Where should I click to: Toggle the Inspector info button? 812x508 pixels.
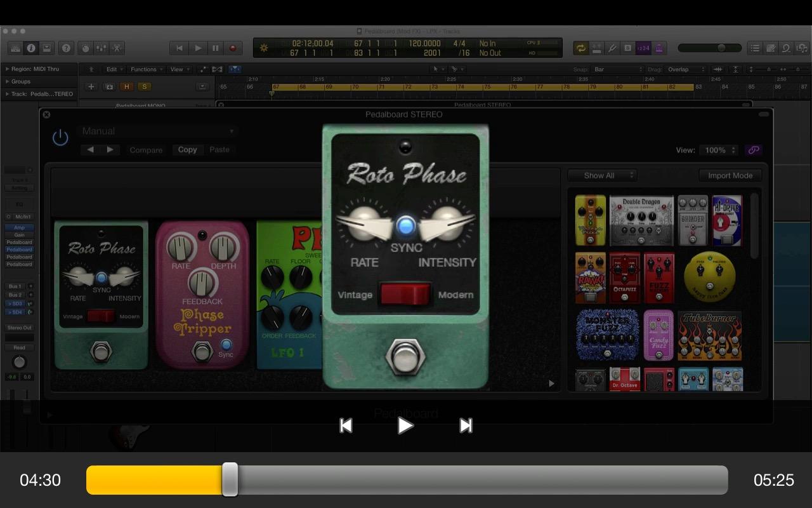pos(30,48)
